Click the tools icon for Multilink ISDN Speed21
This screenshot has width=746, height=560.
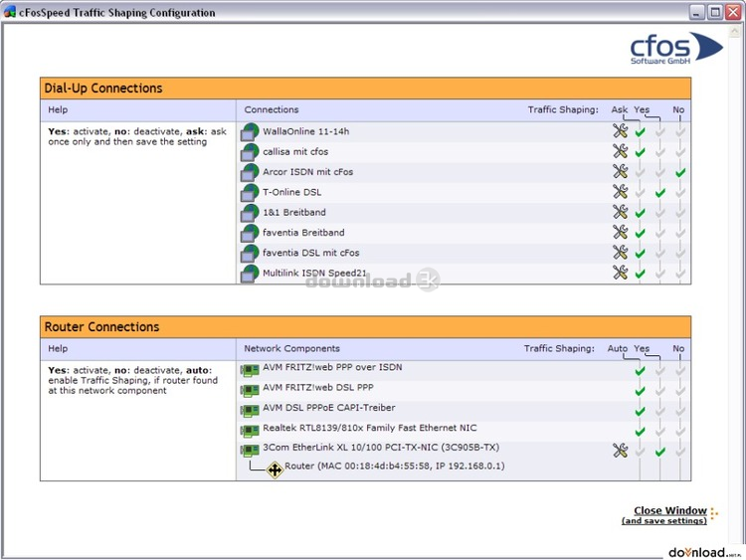(620, 273)
